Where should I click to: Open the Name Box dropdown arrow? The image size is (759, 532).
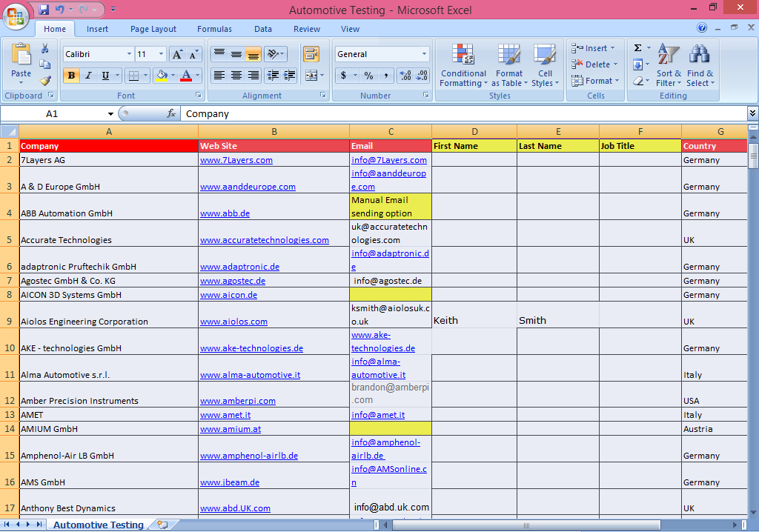[x=110, y=114]
